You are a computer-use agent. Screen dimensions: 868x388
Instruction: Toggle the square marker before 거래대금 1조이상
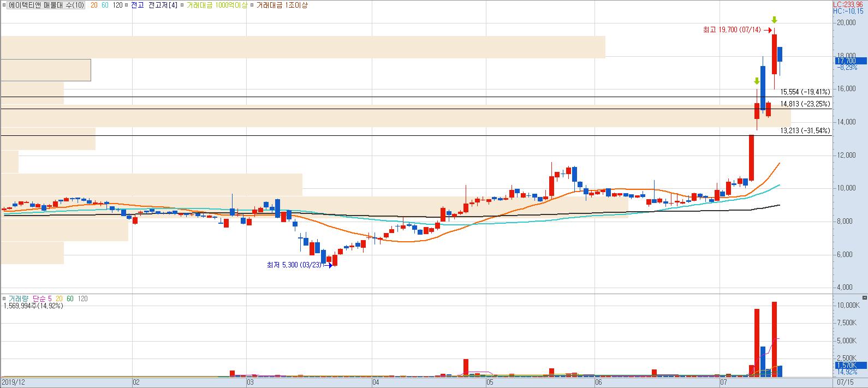[x=252, y=5]
